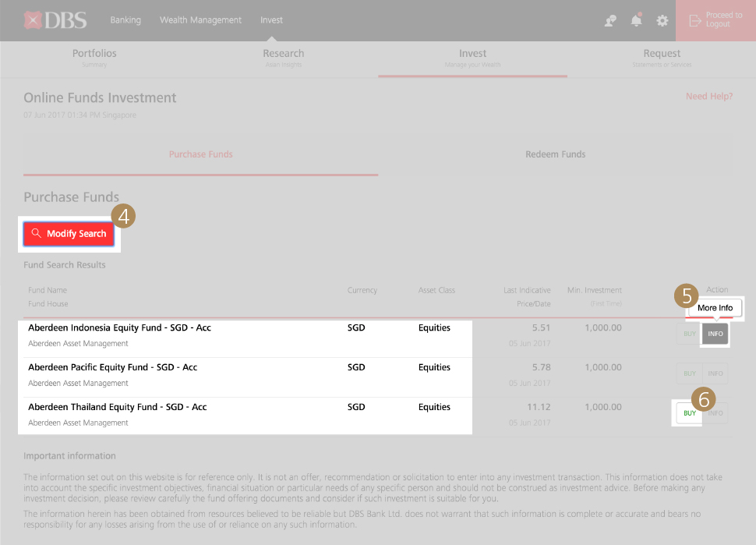Switch to the Research tab
This screenshot has width=756, height=545.
(x=284, y=58)
